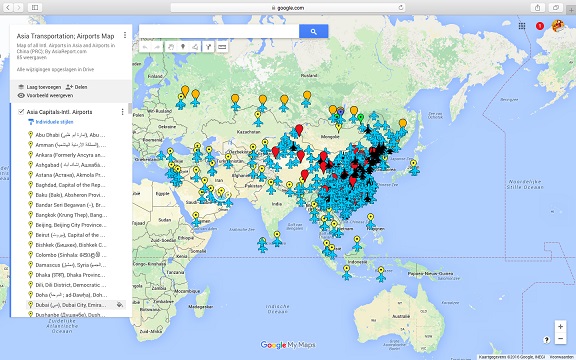
Task: Open Individuele stijlen style settings
Action: (54, 122)
